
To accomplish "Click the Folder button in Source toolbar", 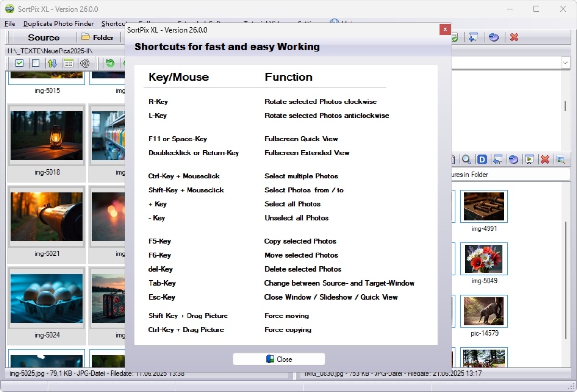I will tap(98, 37).
